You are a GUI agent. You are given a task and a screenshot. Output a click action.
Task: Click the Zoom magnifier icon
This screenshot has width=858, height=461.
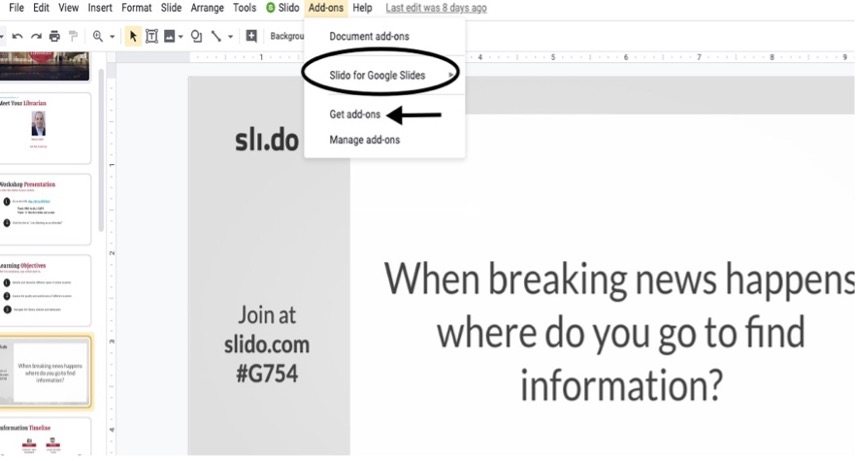pyautogui.click(x=98, y=36)
